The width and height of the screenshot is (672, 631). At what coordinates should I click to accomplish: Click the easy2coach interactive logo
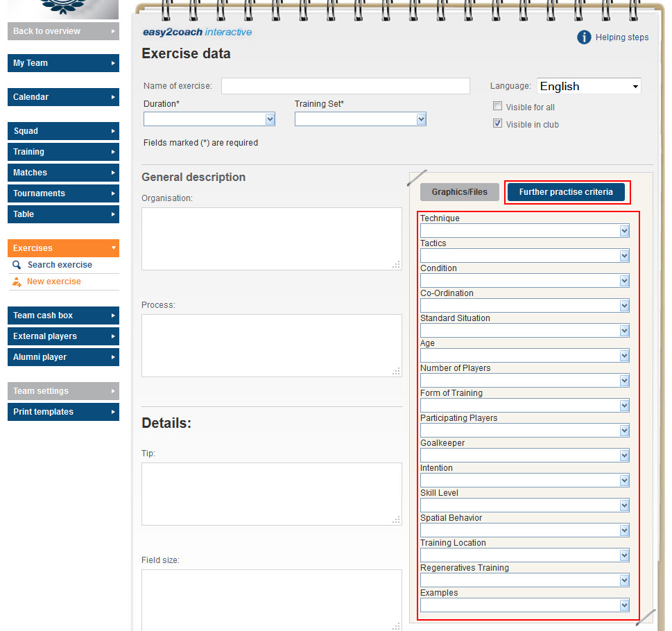click(x=197, y=32)
